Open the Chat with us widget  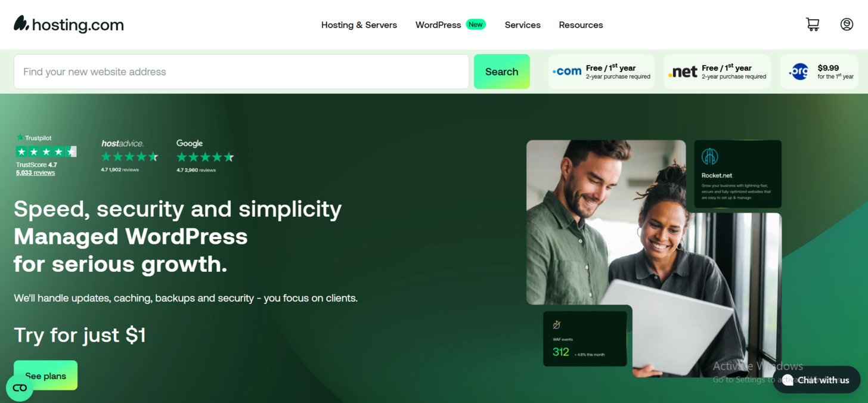[817, 380]
